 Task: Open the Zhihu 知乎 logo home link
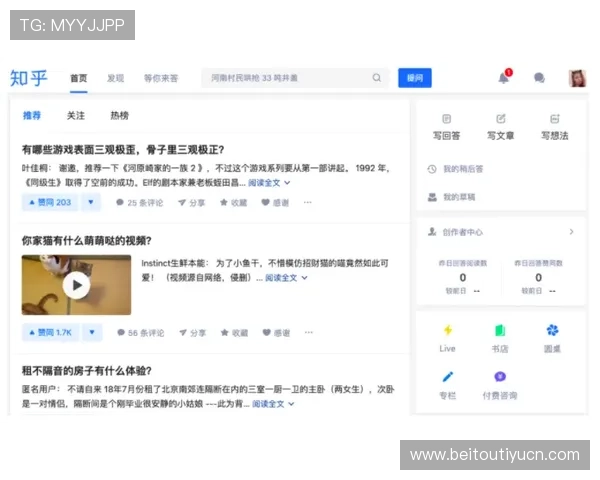[x=29, y=78]
